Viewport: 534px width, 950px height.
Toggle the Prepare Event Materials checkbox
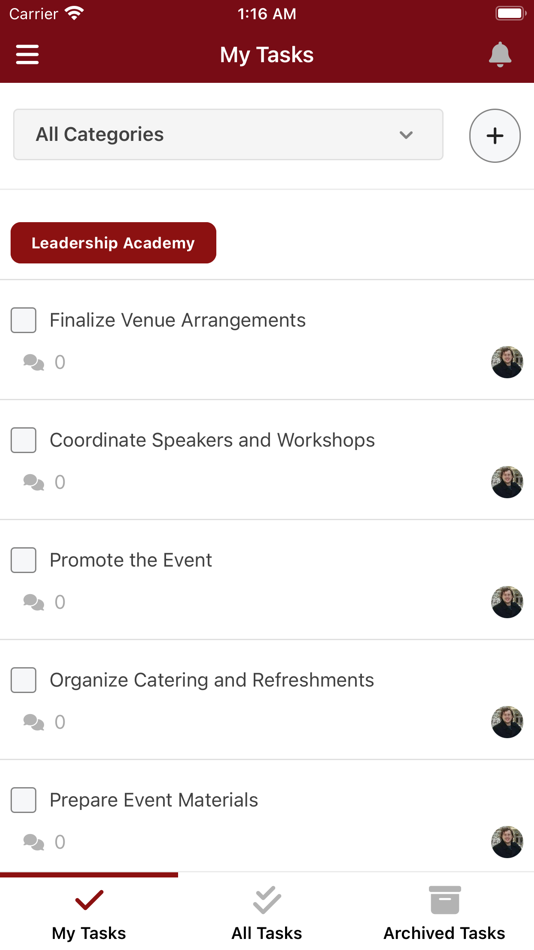(24, 800)
